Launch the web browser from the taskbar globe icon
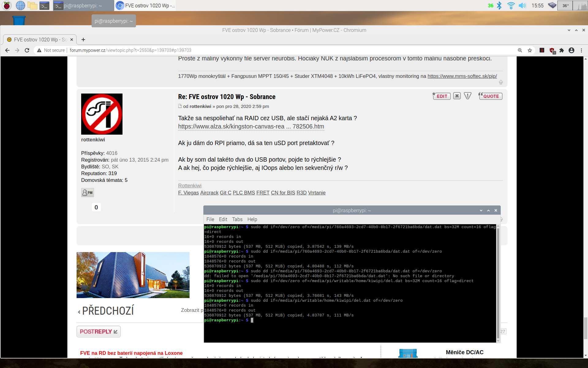This screenshot has height=368, width=588. click(x=20, y=6)
